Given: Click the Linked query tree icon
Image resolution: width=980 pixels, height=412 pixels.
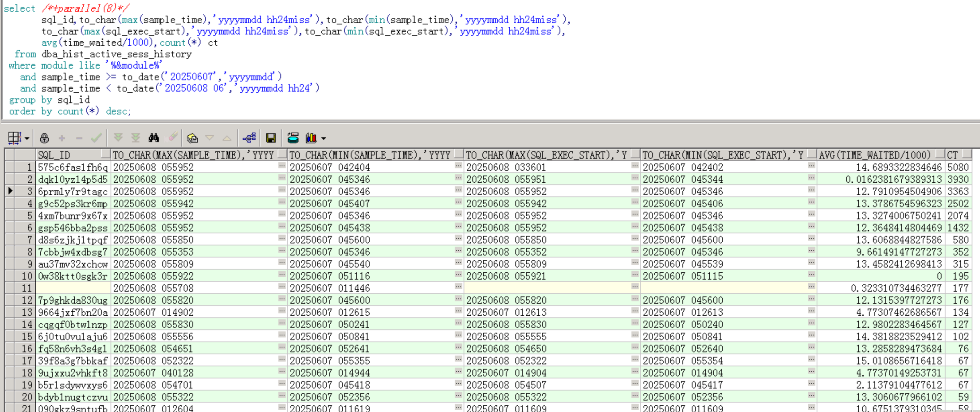Looking at the screenshot, I should (249, 138).
